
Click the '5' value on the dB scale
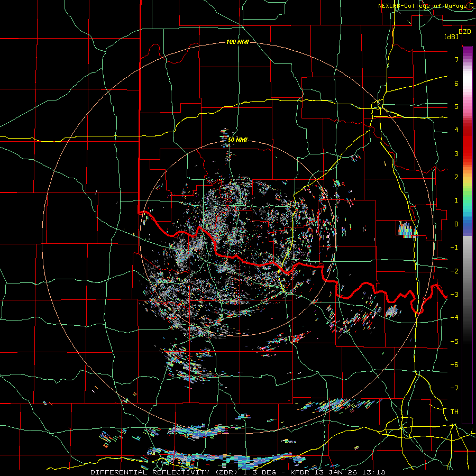(456, 106)
